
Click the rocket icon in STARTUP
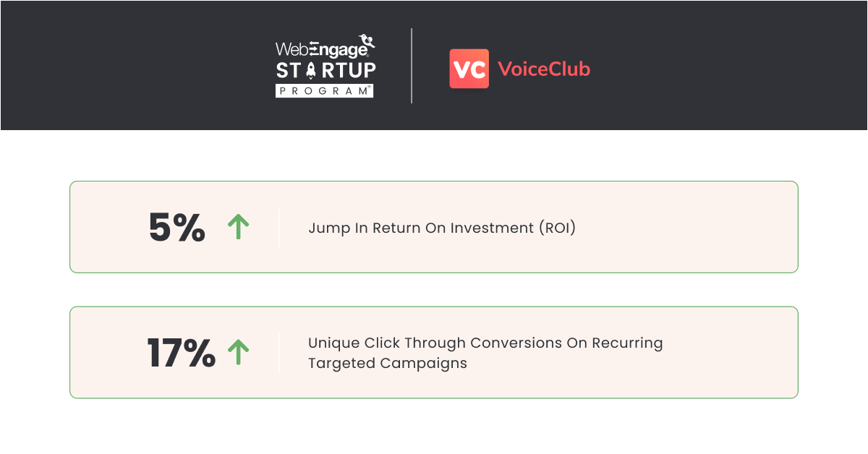[311, 70]
